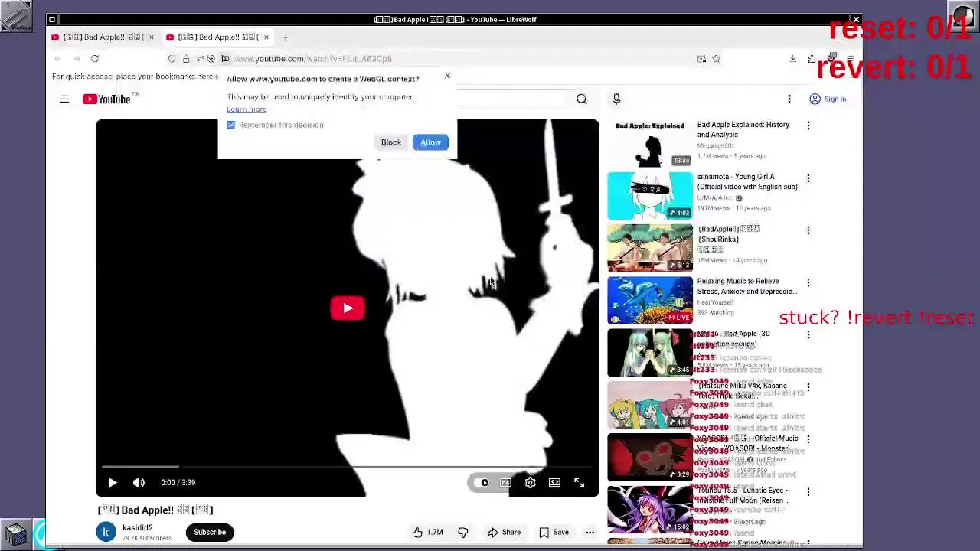Open options for Relaxing Music video
Image resolution: width=980 pixels, height=551 pixels.
click(x=808, y=282)
